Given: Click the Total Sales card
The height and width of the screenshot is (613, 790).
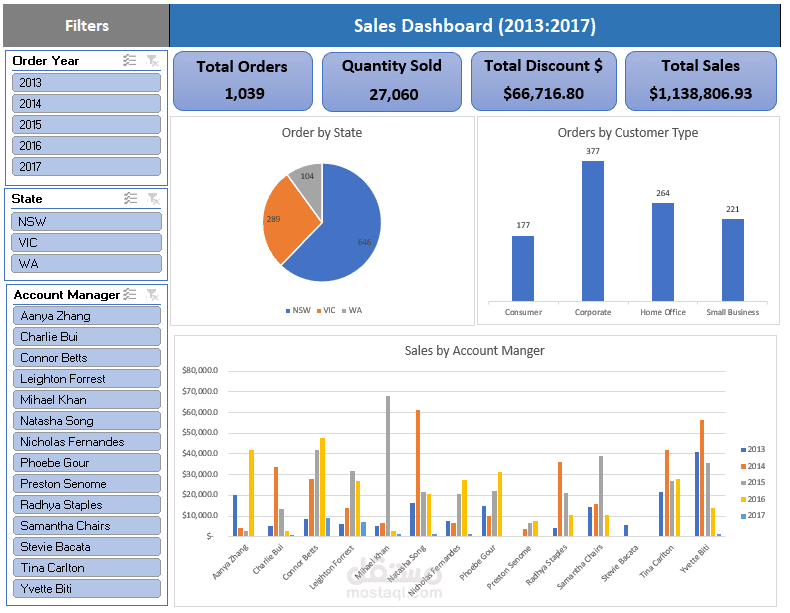Looking at the screenshot, I should [x=701, y=81].
